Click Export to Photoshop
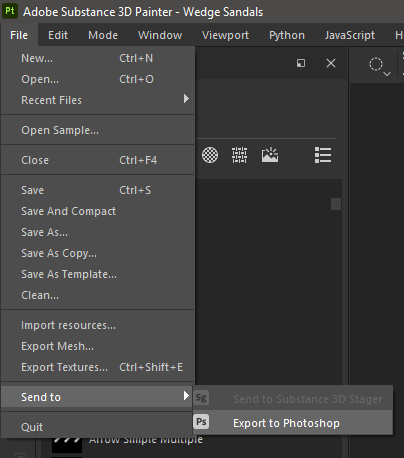The width and height of the screenshot is (404, 458). tap(292, 422)
